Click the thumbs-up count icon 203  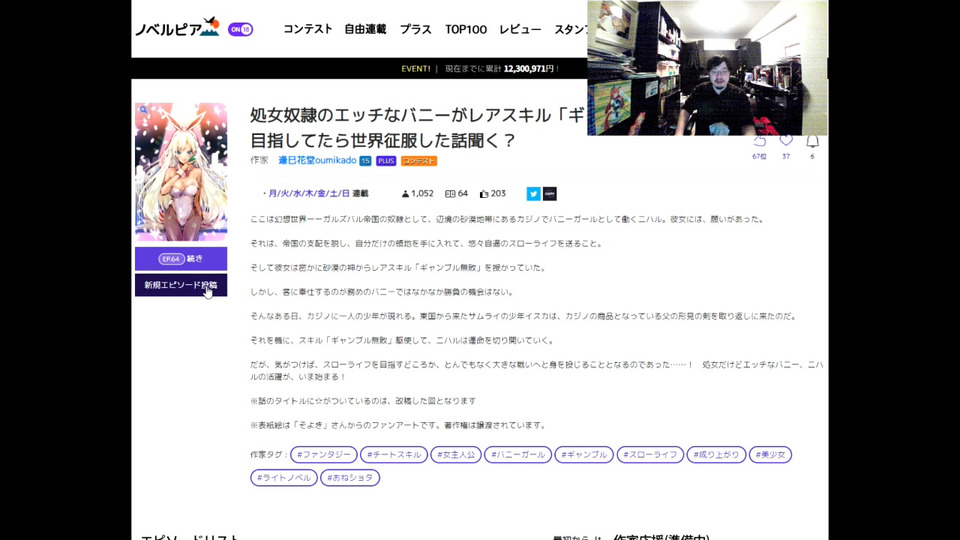click(493, 193)
